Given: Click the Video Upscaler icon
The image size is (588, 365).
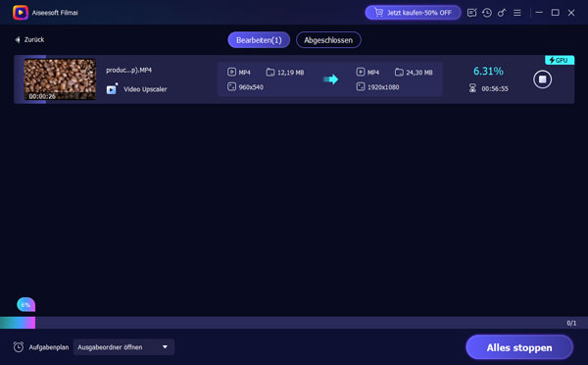Looking at the screenshot, I should tap(112, 89).
